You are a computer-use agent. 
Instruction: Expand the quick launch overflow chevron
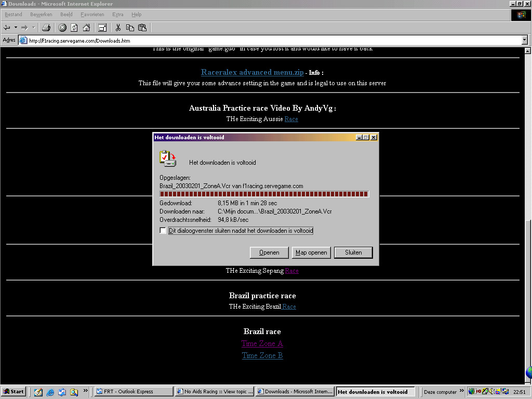point(86,391)
